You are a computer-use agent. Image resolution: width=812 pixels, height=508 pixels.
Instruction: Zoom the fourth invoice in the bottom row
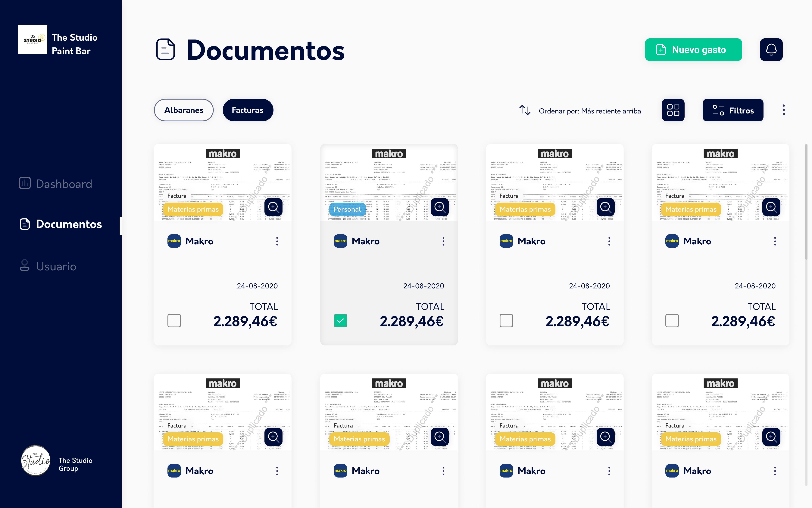tap(771, 437)
